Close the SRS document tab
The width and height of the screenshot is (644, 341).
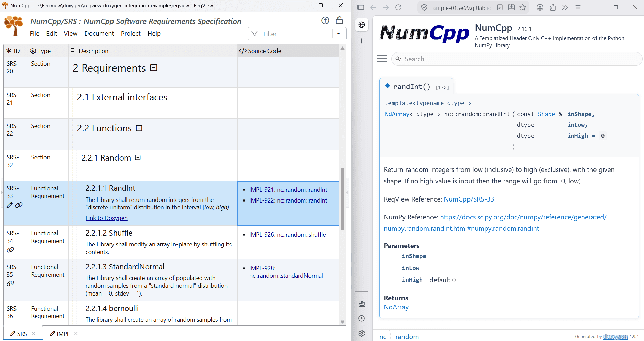coord(33,333)
